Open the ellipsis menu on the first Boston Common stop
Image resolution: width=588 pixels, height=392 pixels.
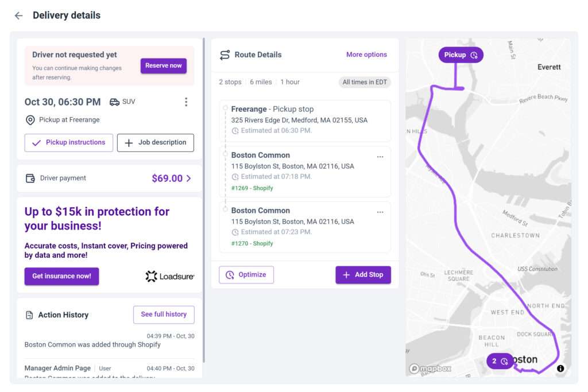(x=380, y=156)
